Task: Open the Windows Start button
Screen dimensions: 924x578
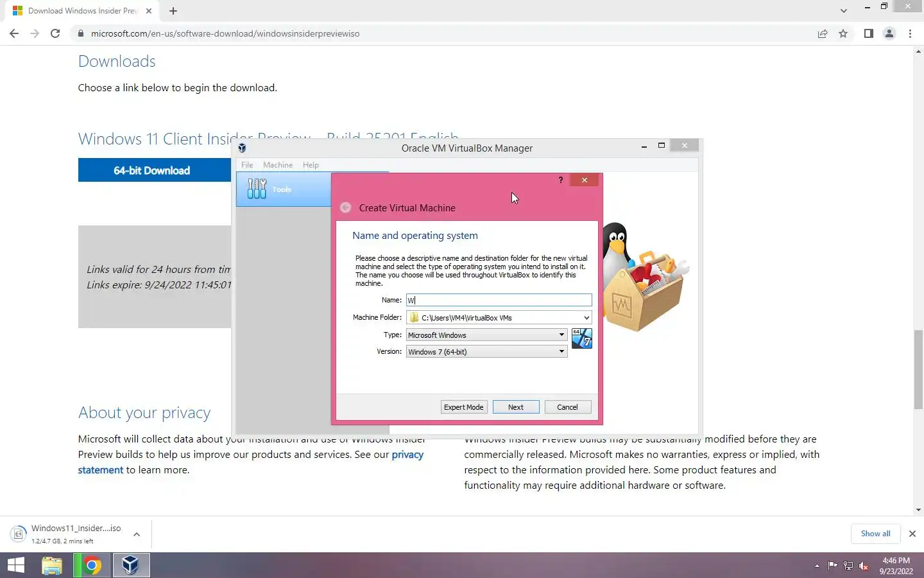Action: coord(16,565)
